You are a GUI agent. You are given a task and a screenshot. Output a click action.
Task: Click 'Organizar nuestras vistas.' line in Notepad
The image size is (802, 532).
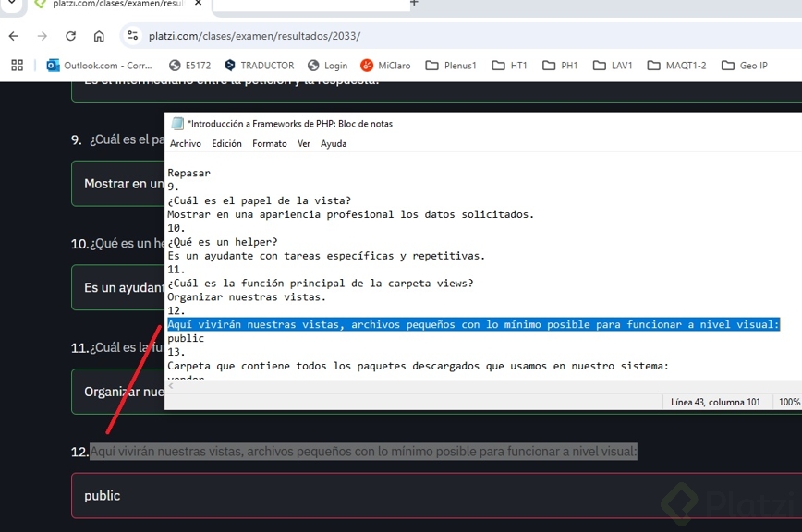247,297
